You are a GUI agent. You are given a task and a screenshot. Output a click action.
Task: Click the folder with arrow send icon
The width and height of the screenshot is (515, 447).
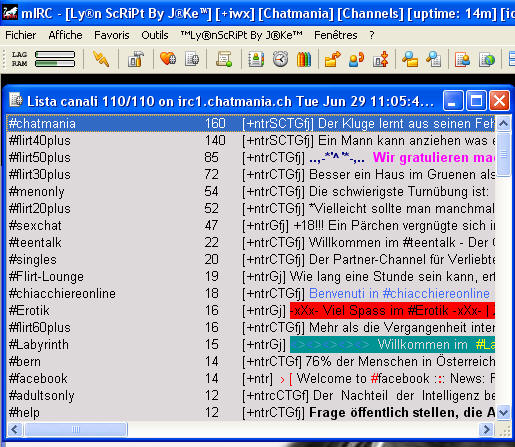coord(332,59)
